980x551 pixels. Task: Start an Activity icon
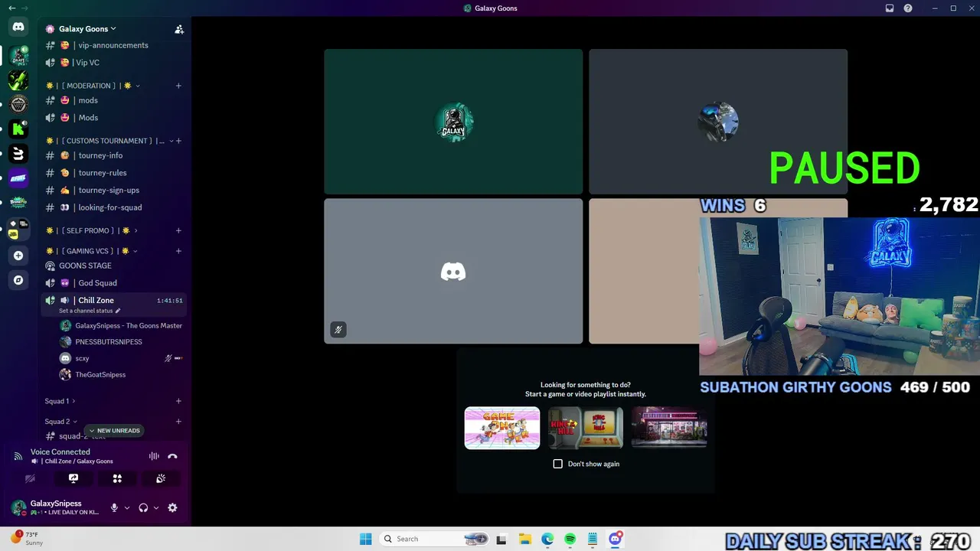[117, 478]
